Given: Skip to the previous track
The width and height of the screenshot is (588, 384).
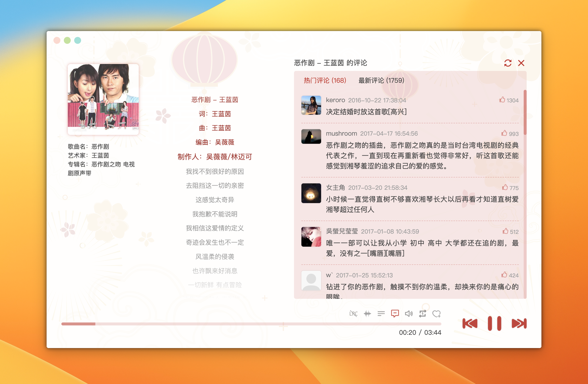Looking at the screenshot, I should (470, 323).
